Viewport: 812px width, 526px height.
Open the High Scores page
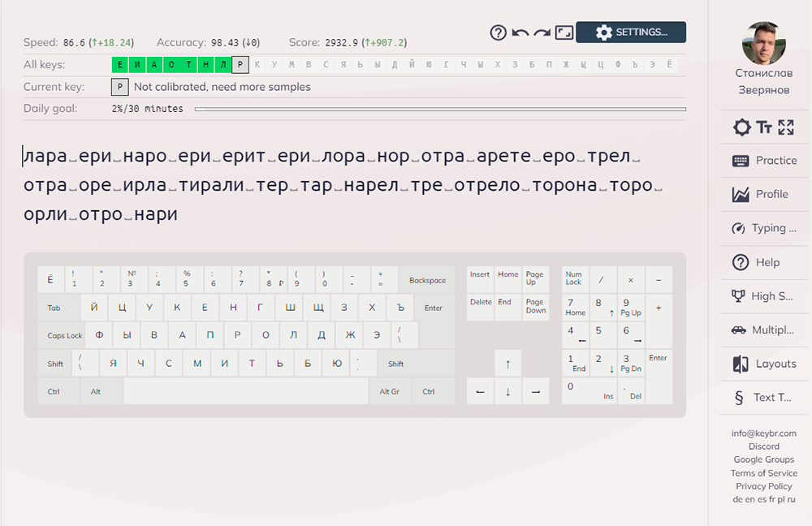pos(764,296)
